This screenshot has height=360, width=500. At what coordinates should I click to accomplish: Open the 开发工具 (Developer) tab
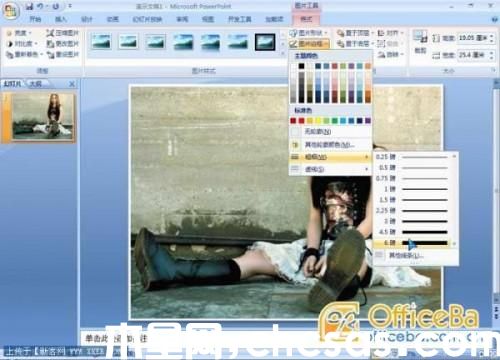point(239,19)
